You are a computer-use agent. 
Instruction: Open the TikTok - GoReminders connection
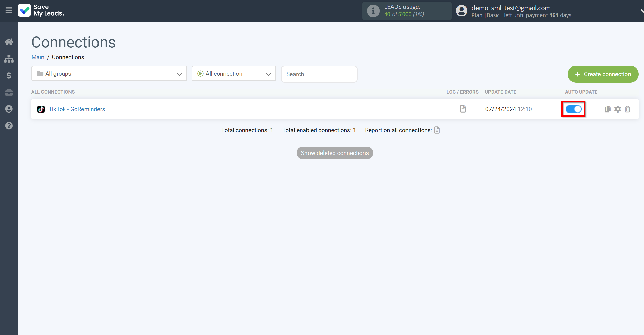click(77, 109)
